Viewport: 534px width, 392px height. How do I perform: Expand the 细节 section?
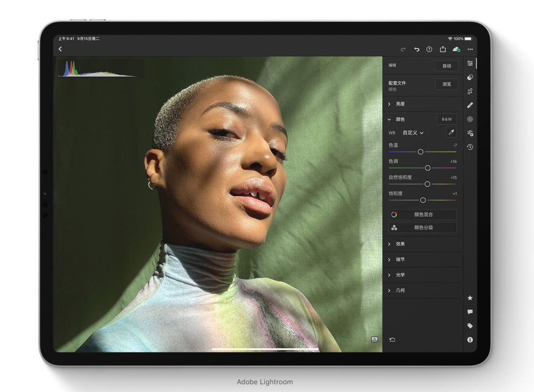422,260
